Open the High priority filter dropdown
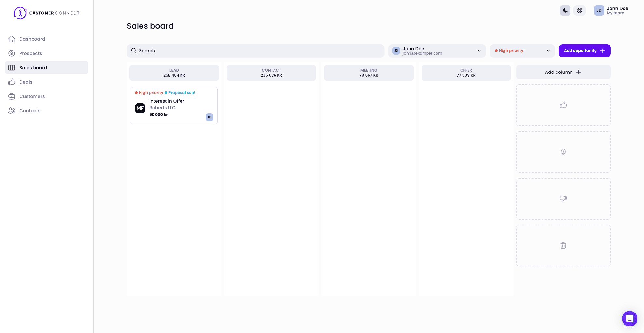Screen dimensions: 644x333 (522, 51)
